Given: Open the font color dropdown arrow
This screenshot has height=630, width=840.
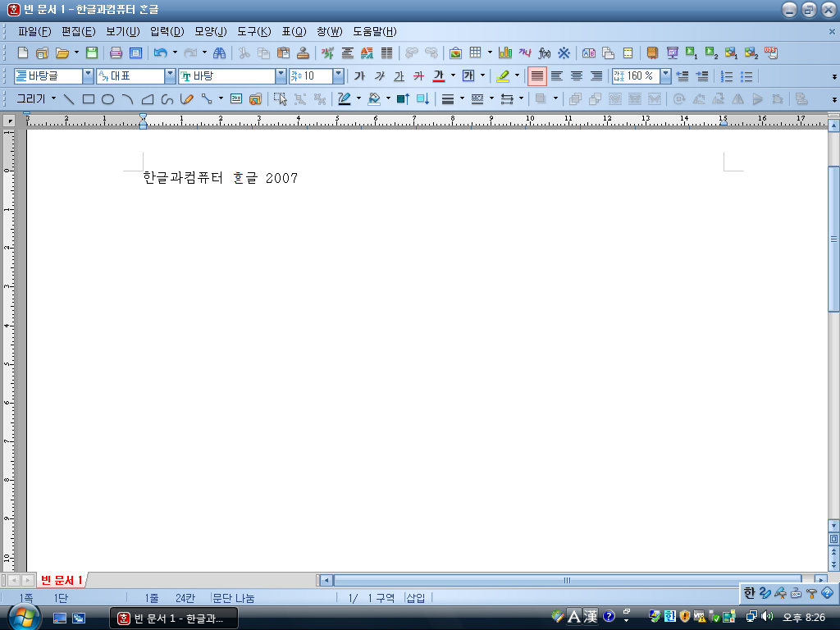Looking at the screenshot, I should click(x=453, y=75).
